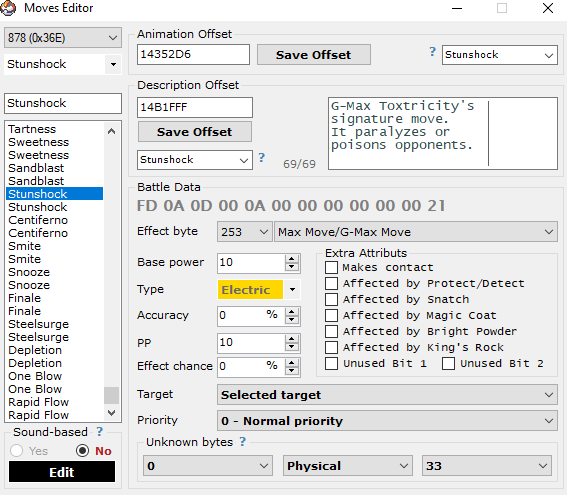Select the first Depletion list entry
This screenshot has width=567, height=495.
click(55, 350)
